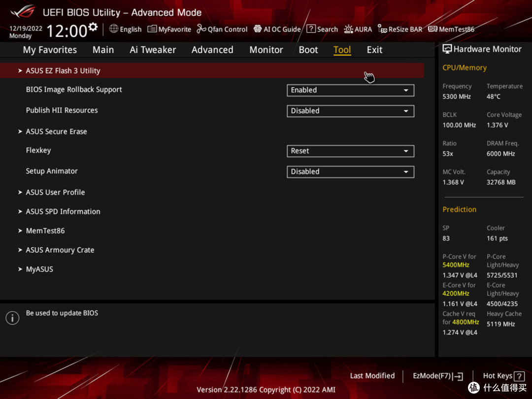Screen dimensions: 532x399
Task: Switch to Exit tab
Action: [374, 50]
